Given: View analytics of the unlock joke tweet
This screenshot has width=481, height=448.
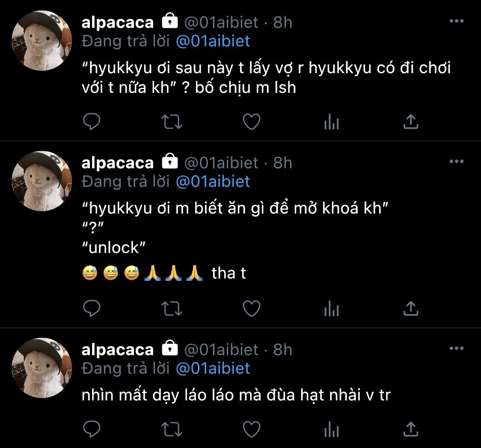Looking at the screenshot, I should click(x=332, y=309).
